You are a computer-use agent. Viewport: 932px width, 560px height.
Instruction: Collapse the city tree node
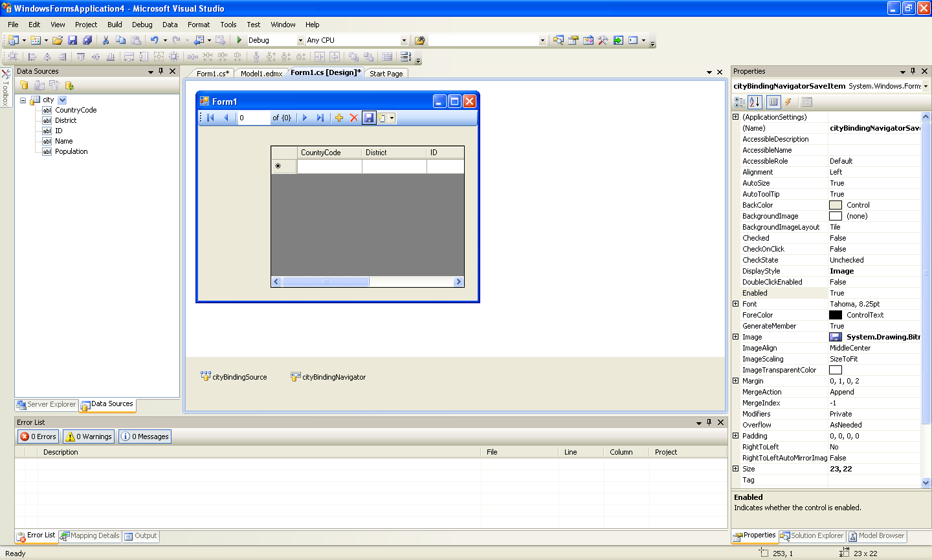[x=23, y=100]
